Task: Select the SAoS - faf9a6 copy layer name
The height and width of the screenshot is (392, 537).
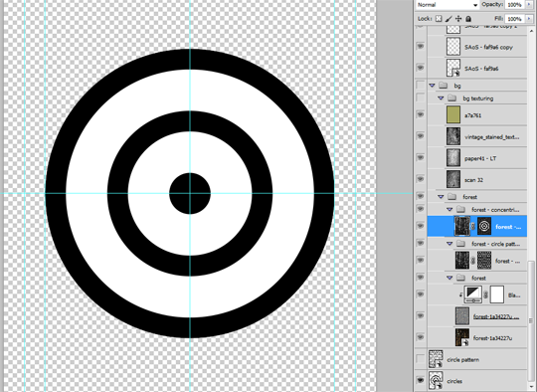Action: (488, 47)
